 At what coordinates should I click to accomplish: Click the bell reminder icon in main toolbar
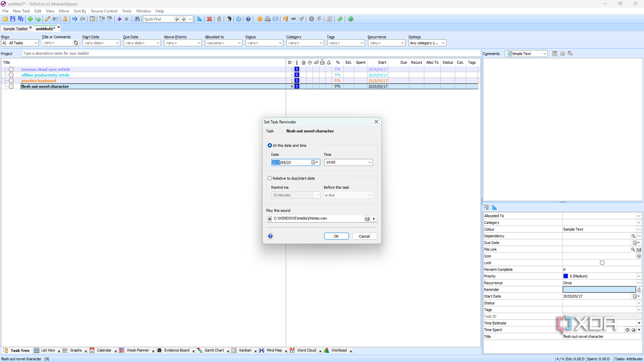pos(65,19)
